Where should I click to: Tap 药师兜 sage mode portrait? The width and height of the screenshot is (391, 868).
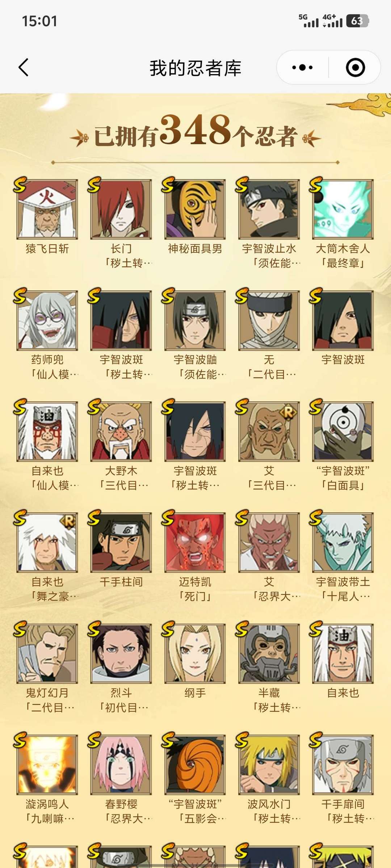click(47, 320)
